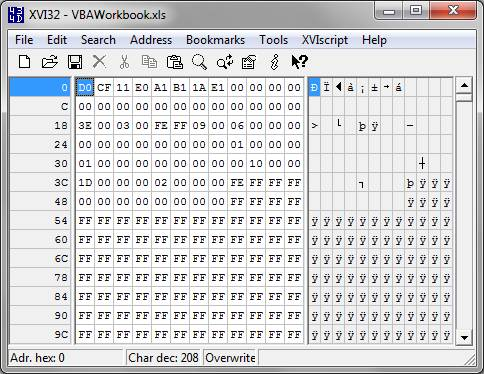The width and height of the screenshot is (484, 374).
Task: Select hex byte 3E at address 18
Action: (x=85, y=126)
